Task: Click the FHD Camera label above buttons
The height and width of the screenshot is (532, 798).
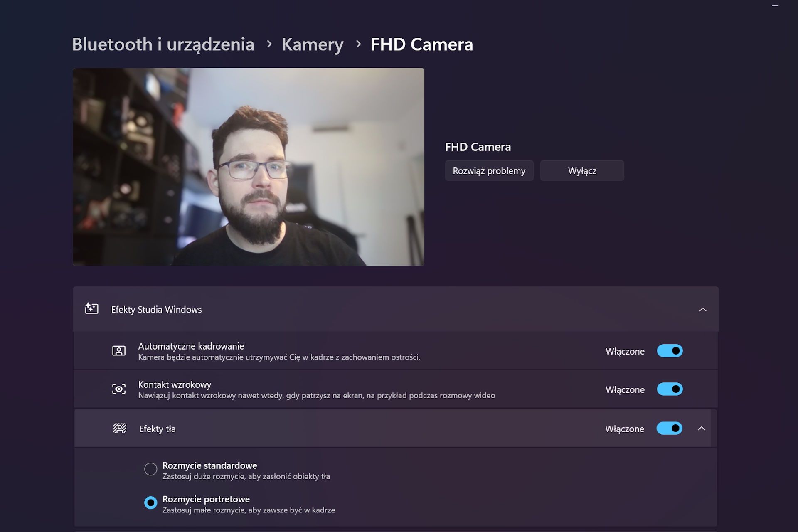Action: coord(478,147)
